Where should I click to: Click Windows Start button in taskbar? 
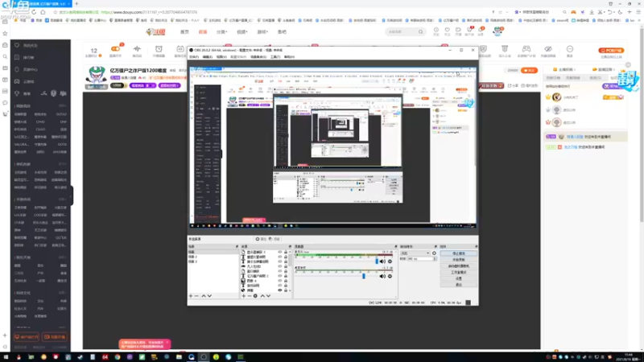tap(6, 357)
